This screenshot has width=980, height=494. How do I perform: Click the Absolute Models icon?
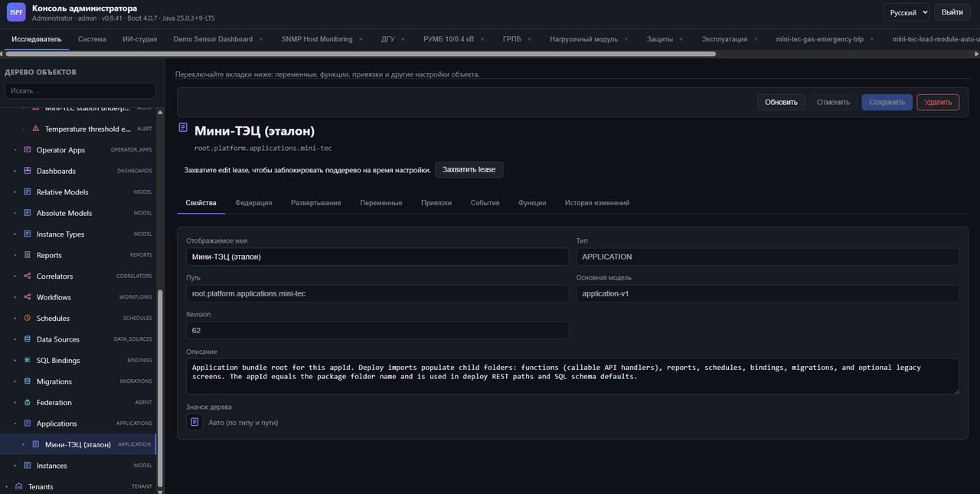click(28, 213)
